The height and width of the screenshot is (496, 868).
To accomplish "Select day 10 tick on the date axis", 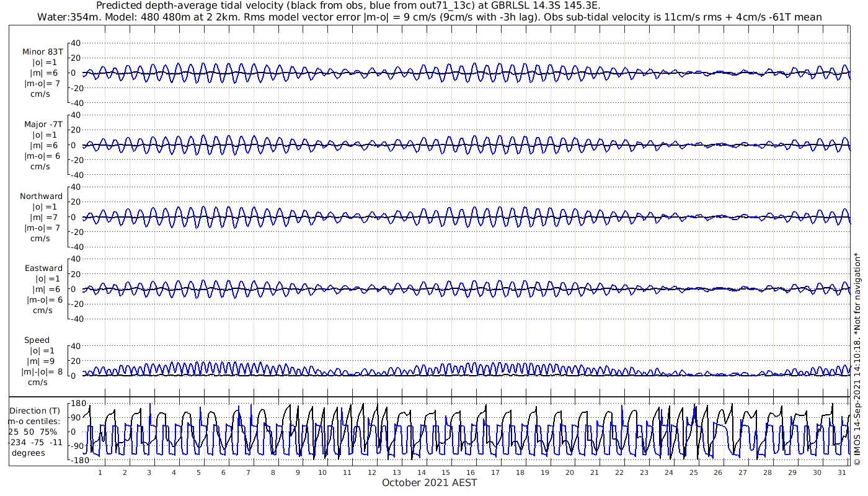I will (322, 472).
